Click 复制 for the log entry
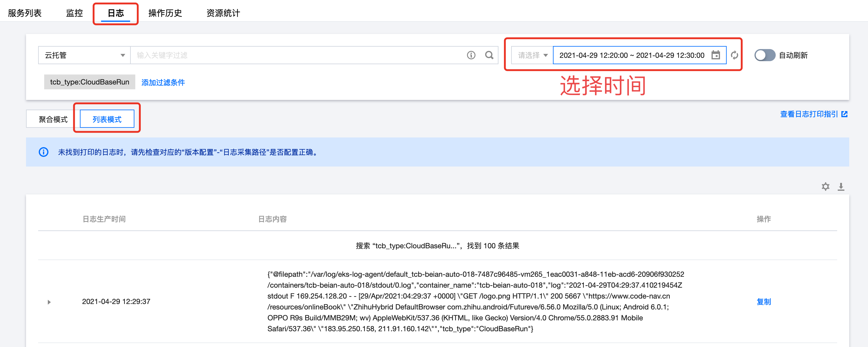Screen dimensions: 868x347 click(x=763, y=302)
